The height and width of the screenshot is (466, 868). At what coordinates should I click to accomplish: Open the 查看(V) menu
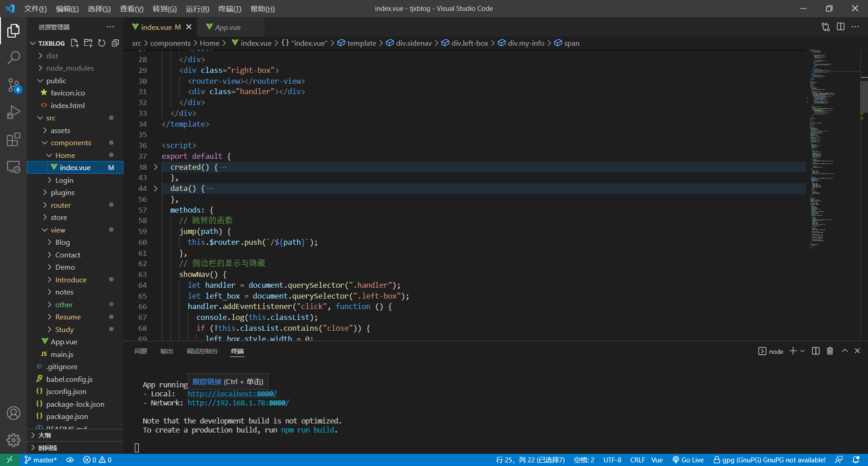pyautogui.click(x=132, y=9)
